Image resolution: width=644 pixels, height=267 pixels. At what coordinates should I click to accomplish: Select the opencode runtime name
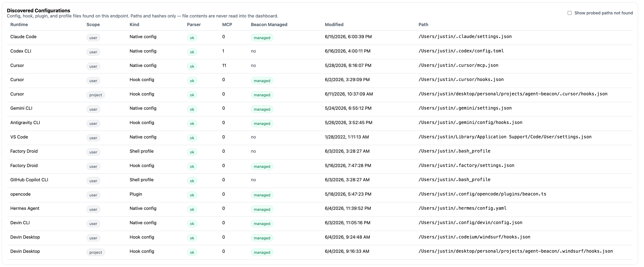coord(20,194)
